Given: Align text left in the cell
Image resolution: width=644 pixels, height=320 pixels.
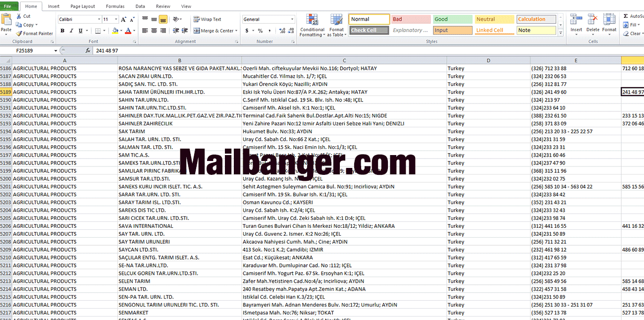Looking at the screenshot, I should point(145,31).
